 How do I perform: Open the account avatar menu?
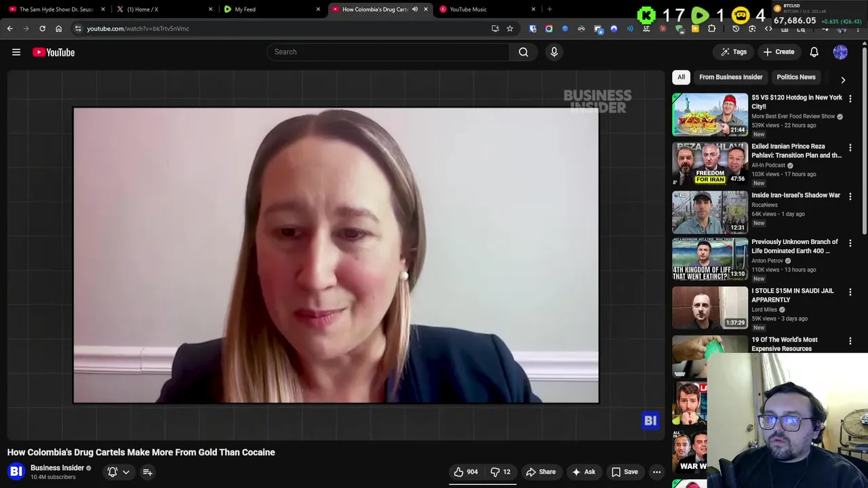[840, 52]
